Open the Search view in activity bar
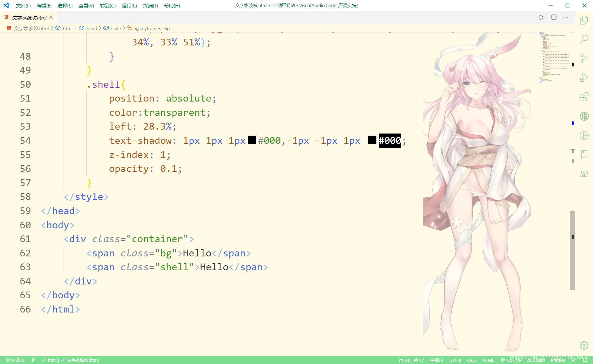Image resolution: width=593 pixels, height=364 pixels. click(x=584, y=39)
